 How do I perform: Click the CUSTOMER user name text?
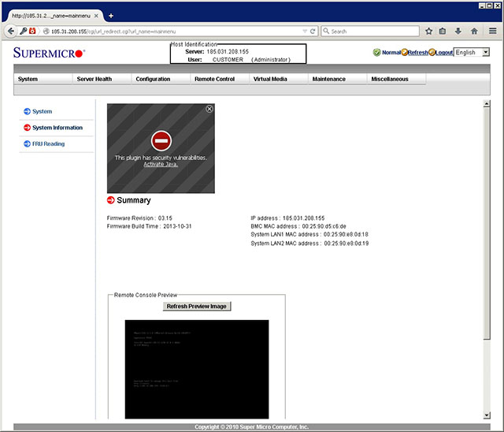(228, 60)
